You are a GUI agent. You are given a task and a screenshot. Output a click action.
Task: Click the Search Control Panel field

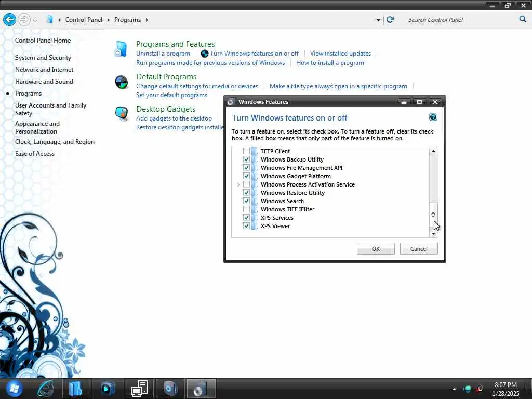tap(461, 20)
